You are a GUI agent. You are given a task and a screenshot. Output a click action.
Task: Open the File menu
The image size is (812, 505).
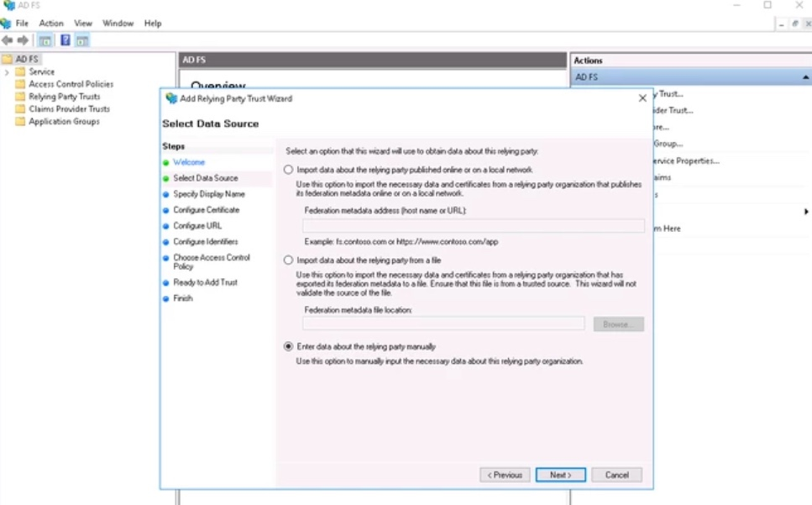22,24
